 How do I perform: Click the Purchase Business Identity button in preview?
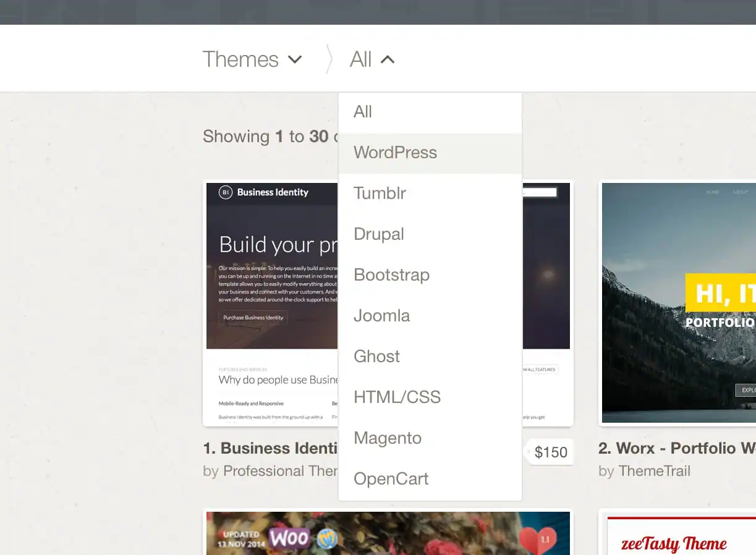tap(253, 318)
